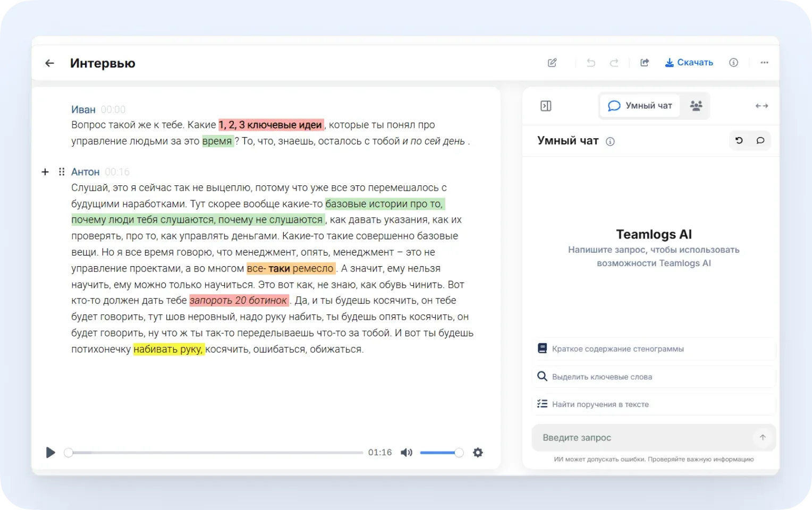The width and height of the screenshot is (812, 510).
Task: Click the 00:00 timestamp
Action: point(113,109)
